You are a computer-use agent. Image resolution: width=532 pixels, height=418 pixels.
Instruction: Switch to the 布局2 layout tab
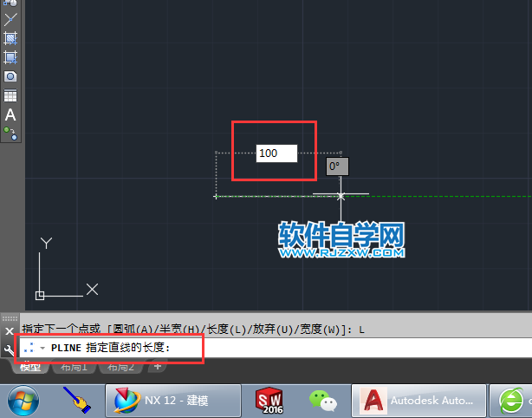120,367
